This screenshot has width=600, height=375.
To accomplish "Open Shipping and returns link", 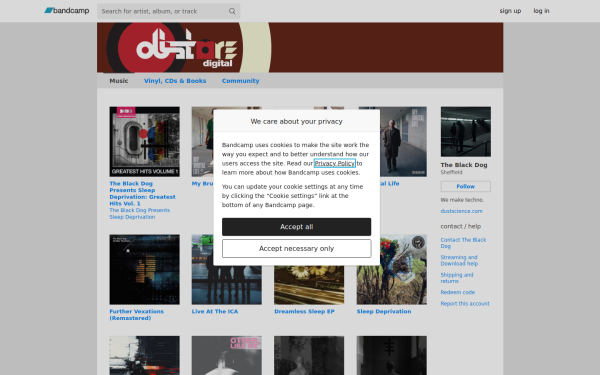I will coord(457,278).
